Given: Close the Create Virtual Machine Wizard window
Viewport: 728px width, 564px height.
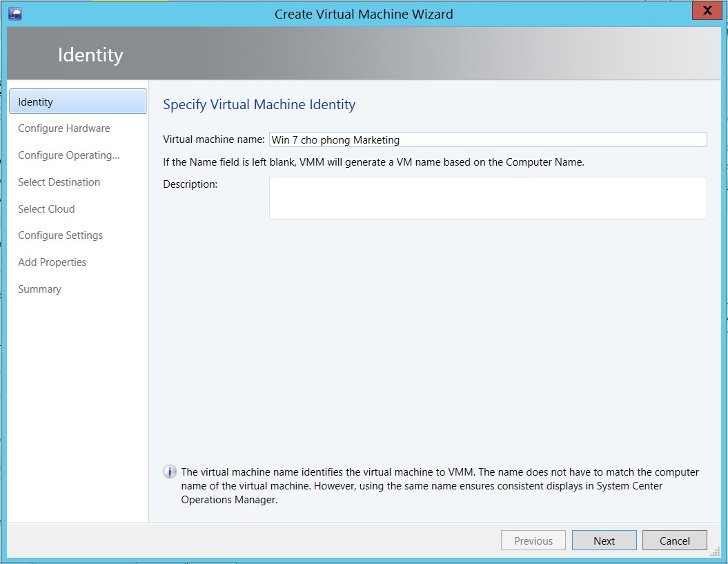Looking at the screenshot, I should [707, 10].
